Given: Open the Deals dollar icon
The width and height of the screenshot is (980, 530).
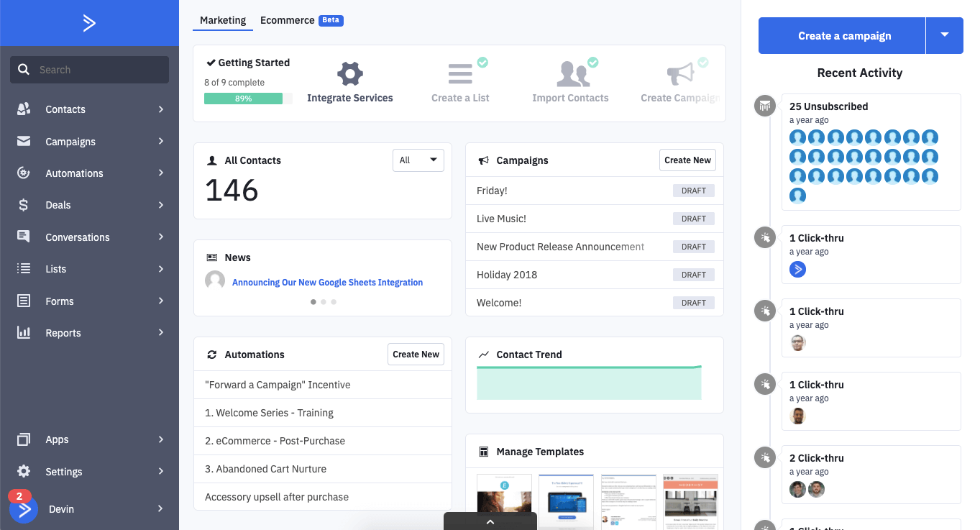Looking at the screenshot, I should tap(24, 205).
